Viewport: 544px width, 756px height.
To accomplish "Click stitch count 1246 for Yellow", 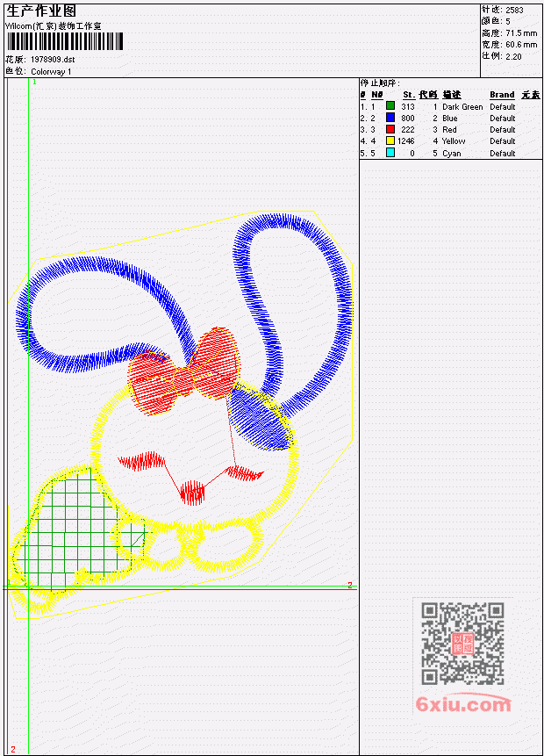I will coord(405,141).
